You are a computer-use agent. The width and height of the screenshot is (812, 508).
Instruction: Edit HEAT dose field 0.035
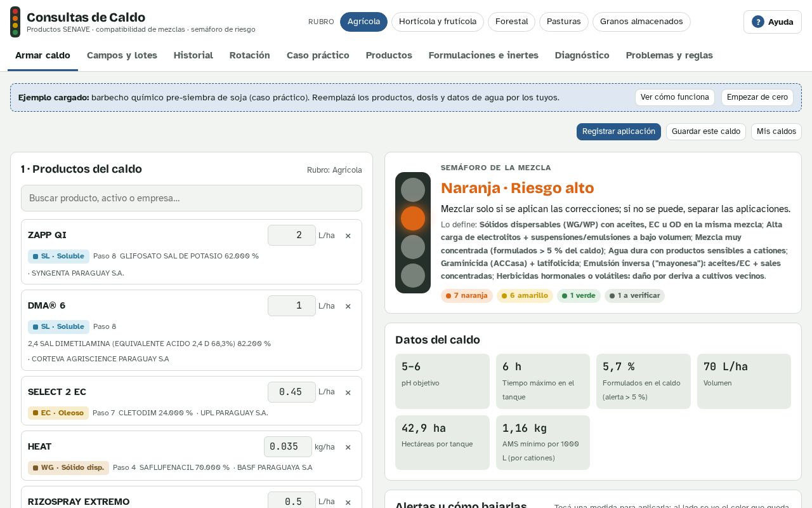click(x=288, y=446)
